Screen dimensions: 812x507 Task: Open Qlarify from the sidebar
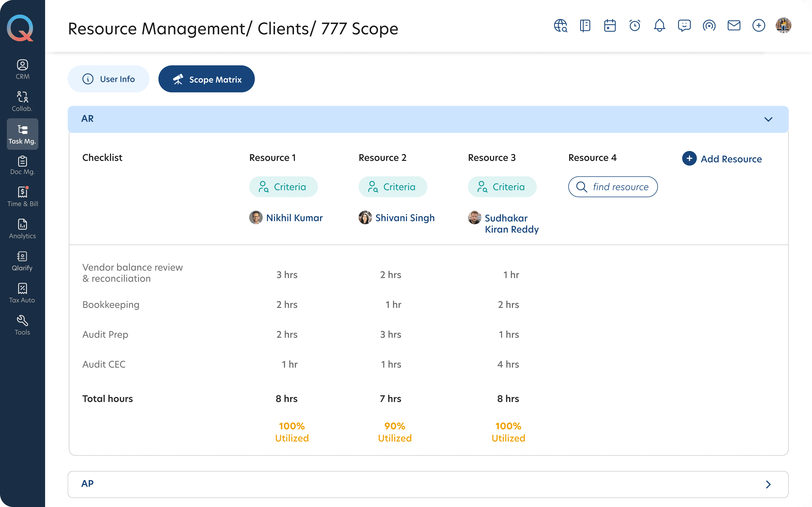(23, 261)
